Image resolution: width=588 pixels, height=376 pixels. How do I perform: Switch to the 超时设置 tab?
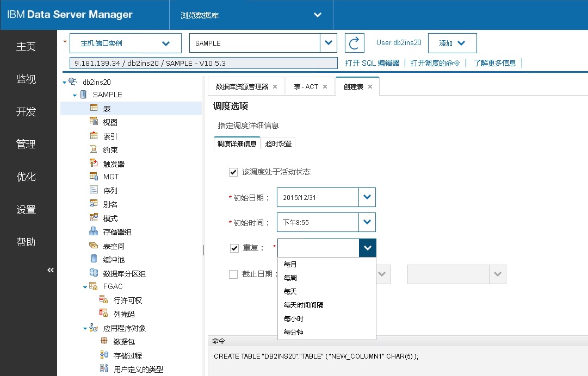coord(278,144)
